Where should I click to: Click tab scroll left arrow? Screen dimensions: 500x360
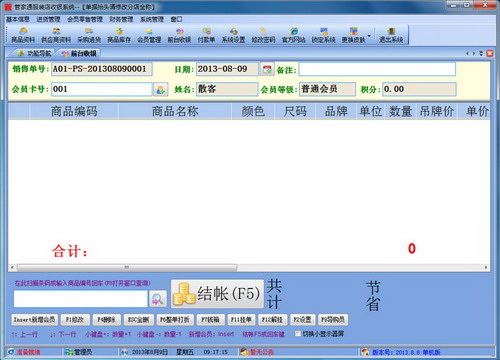coord(467,53)
